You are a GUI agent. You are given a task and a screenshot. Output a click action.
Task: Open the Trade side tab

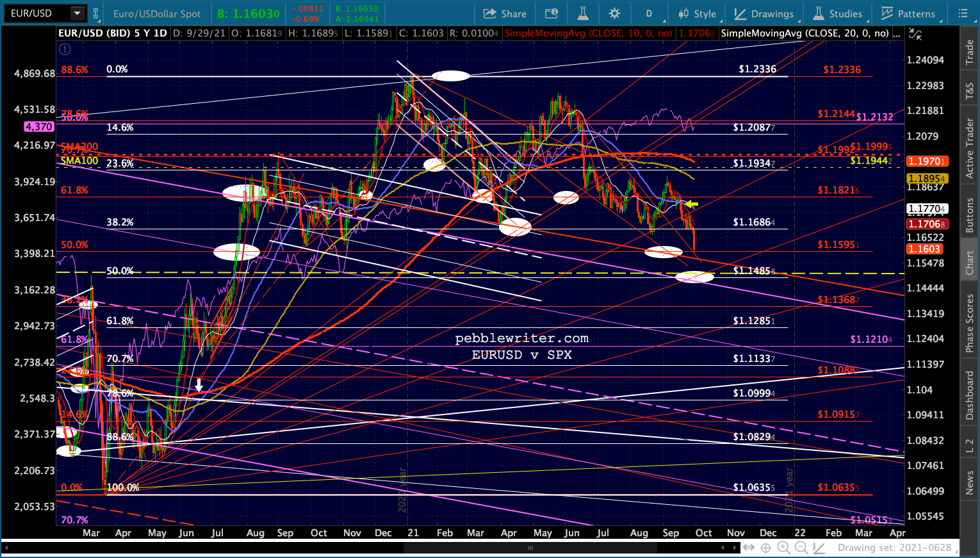pos(969,53)
